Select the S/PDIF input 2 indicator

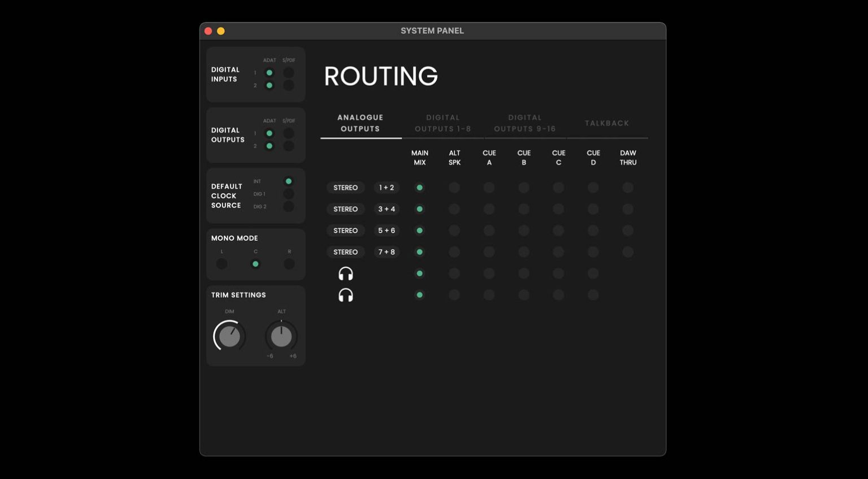(x=289, y=85)
